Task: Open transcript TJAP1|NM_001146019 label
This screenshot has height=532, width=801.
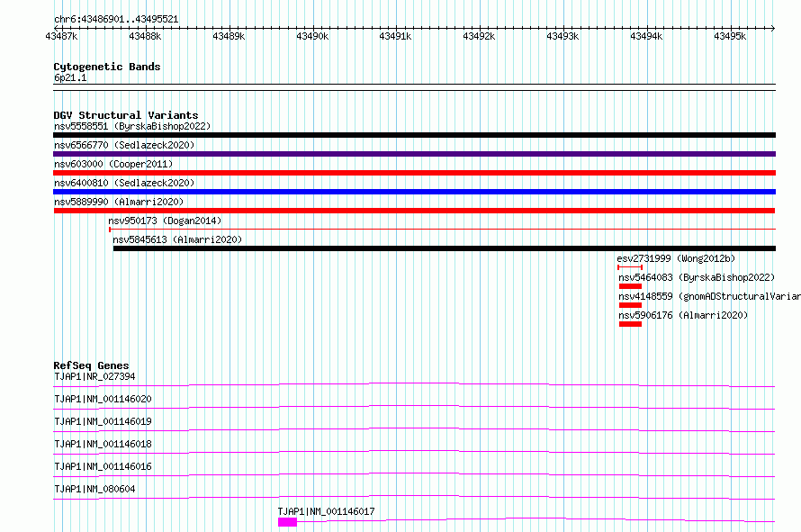Action: [x=103, y=421]
